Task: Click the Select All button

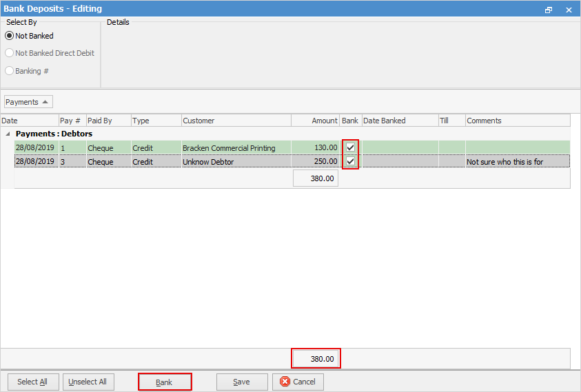Action: pos(33,382)
